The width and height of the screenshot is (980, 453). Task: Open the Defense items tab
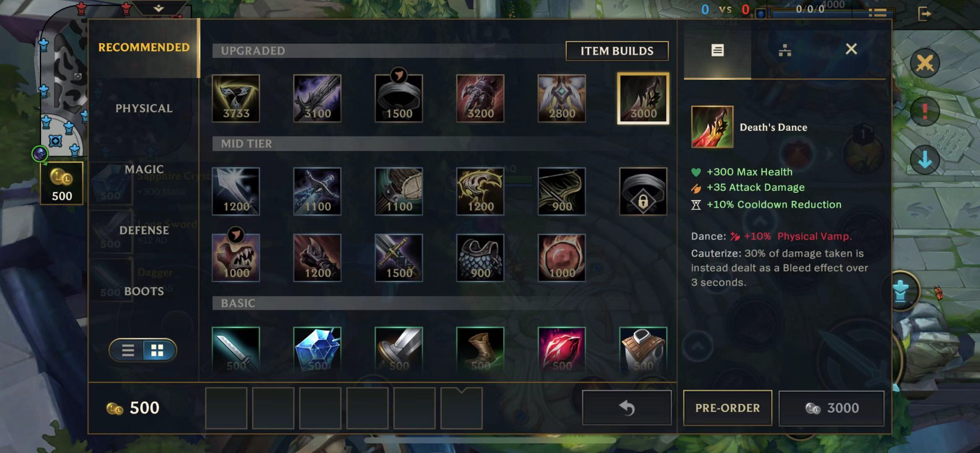[x=144, y=230]
